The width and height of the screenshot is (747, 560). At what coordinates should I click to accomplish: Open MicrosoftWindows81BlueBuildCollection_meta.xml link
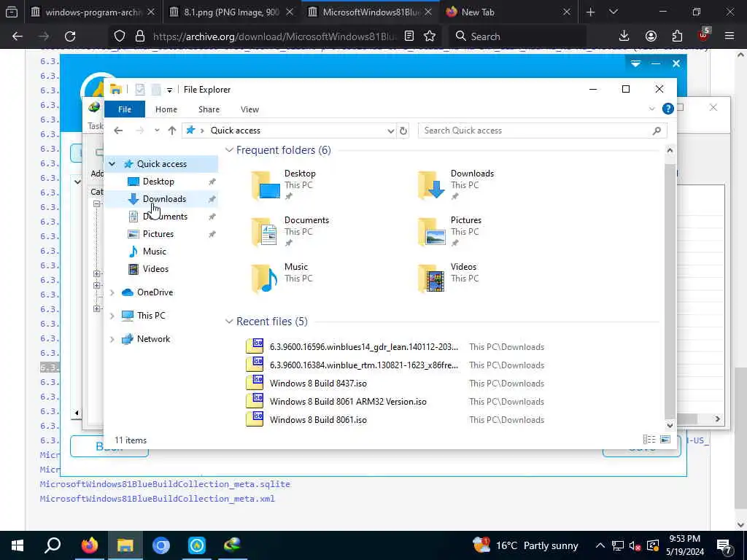pos(158,499)
